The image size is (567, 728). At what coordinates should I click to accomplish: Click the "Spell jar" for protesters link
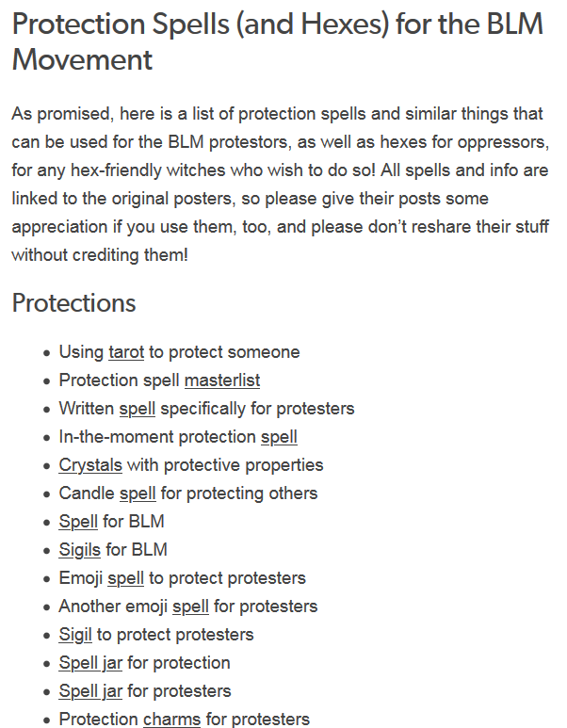(90, 692)
